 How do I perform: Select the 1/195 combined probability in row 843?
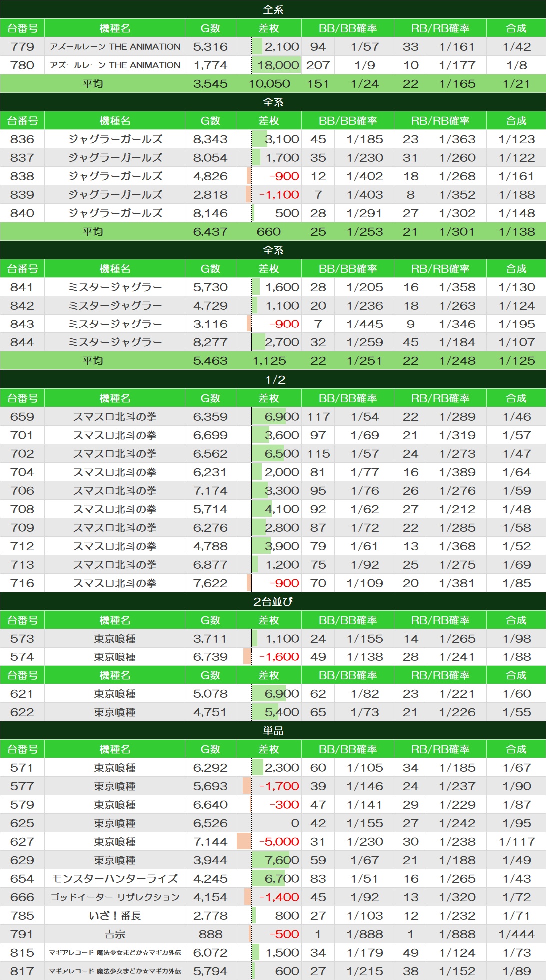tap(517, 324)
